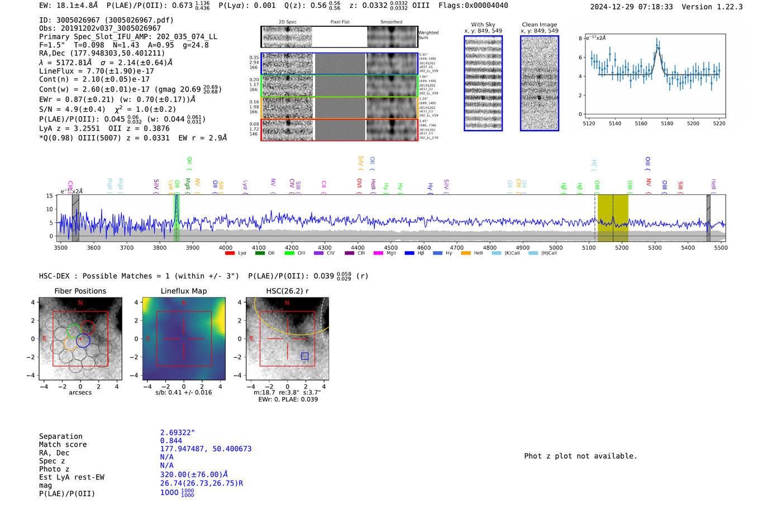Click the bright green OIII legend swatch
This screenshot has width=782, height=532.
[289, 253]
